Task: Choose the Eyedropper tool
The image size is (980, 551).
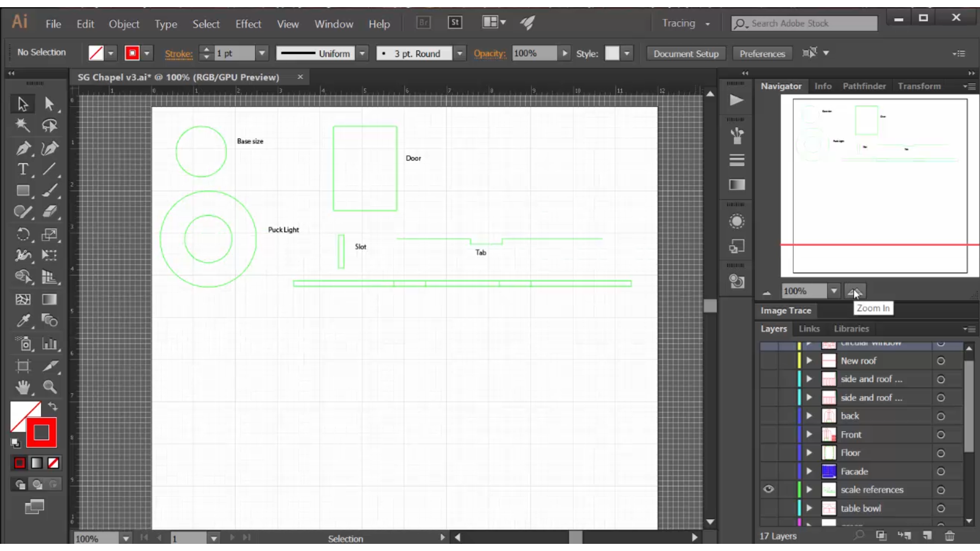Action: [x=22, y=321]
